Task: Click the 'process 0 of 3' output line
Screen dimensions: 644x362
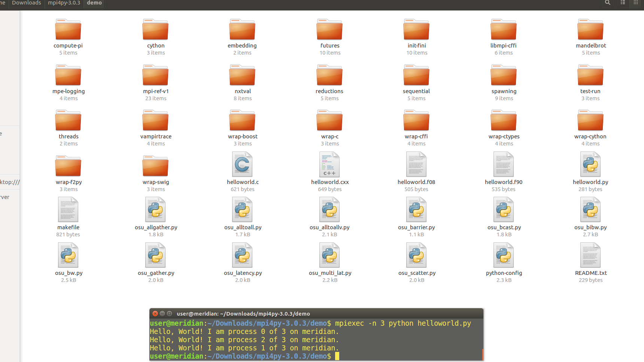Action: (244, 331)
